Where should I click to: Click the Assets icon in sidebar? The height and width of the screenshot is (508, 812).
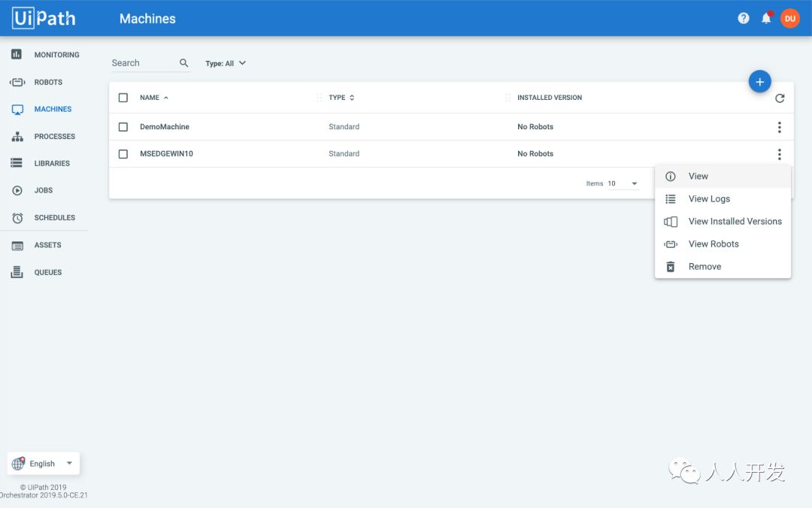tap(17, 246)
